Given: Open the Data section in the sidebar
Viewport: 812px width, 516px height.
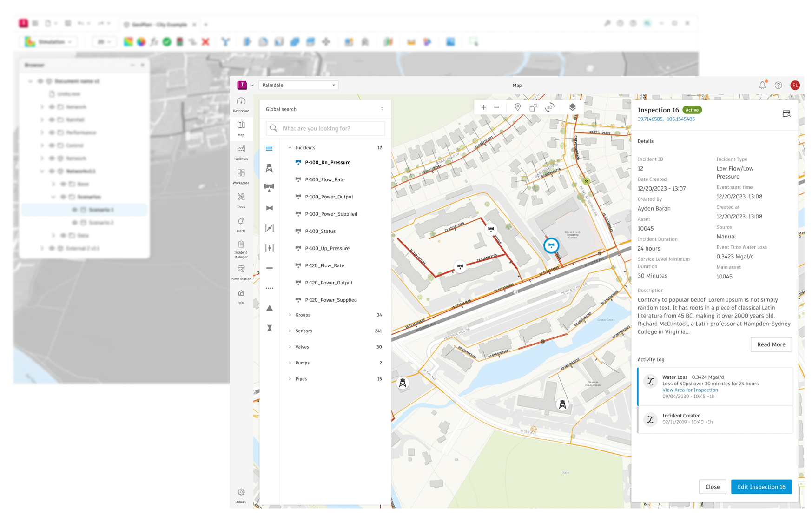Looking at the screenshot, I should tap(241, 297).
